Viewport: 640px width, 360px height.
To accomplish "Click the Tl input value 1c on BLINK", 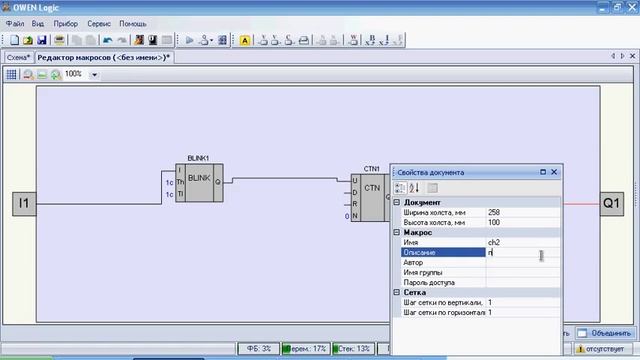I will pyautogui.click(x=169, y=195).
